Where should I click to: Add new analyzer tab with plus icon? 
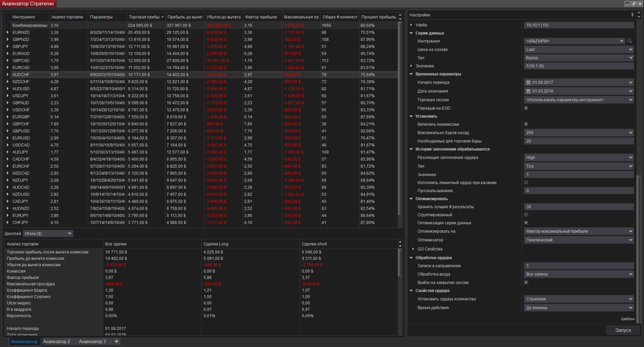coord(116,341)
